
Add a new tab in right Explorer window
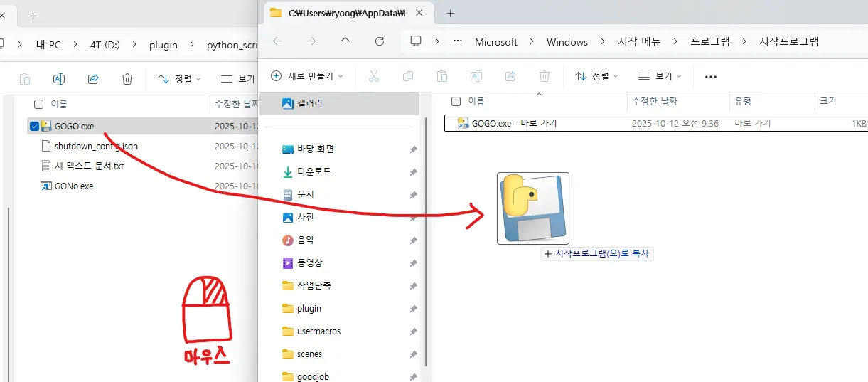coord(450,14)
